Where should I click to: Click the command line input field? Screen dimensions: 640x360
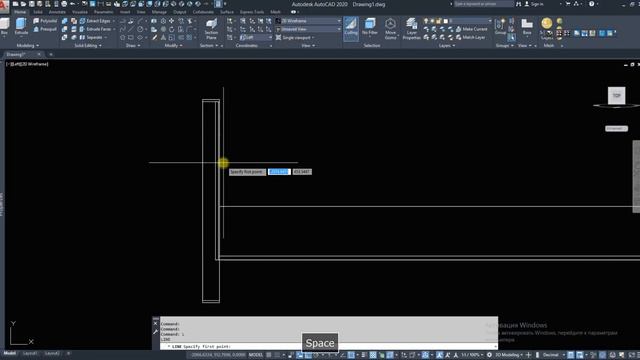(328, 347)
